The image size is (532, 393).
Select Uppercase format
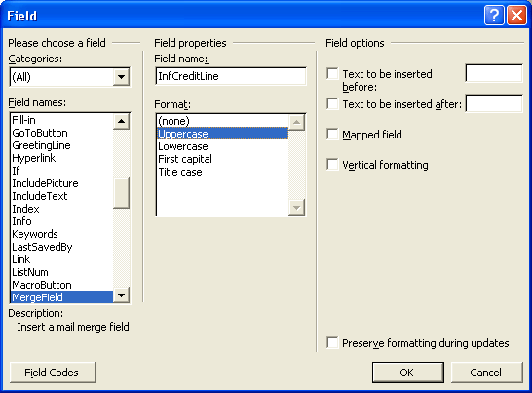[222, 134]
